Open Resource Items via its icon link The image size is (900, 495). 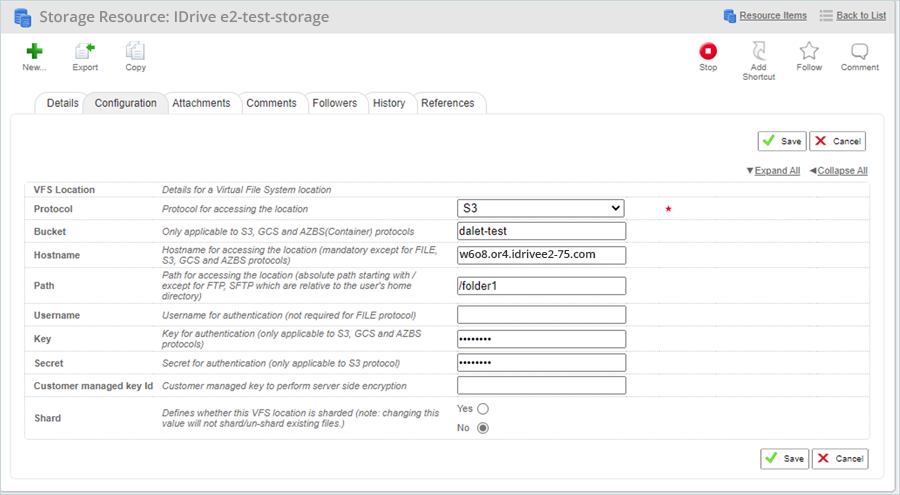click(x=730, y=16)
